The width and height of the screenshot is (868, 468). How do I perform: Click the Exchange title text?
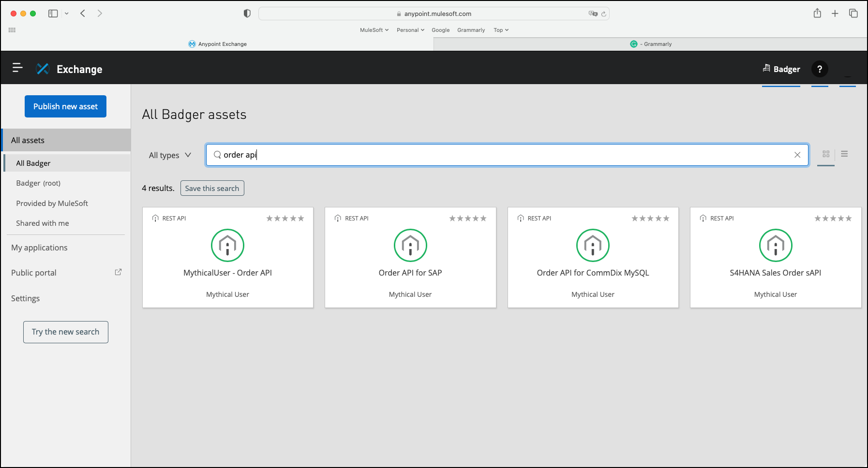79,69
